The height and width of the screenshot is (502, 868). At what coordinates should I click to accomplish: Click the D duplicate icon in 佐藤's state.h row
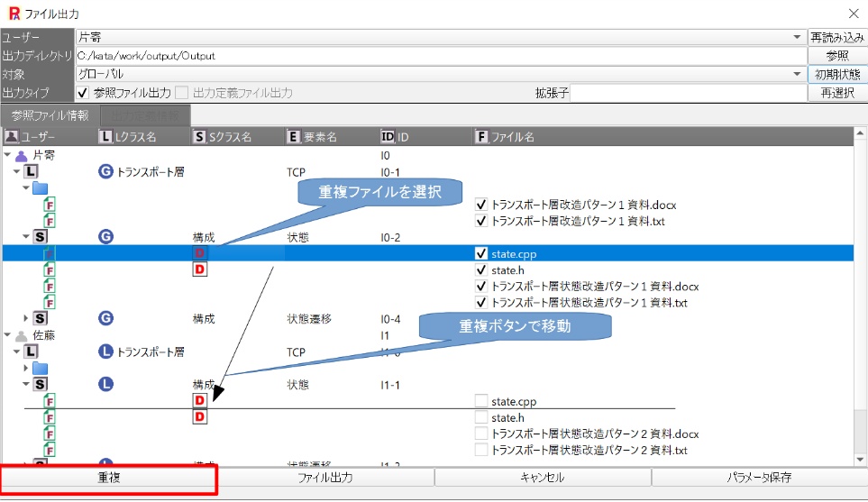tap(199, 416)
